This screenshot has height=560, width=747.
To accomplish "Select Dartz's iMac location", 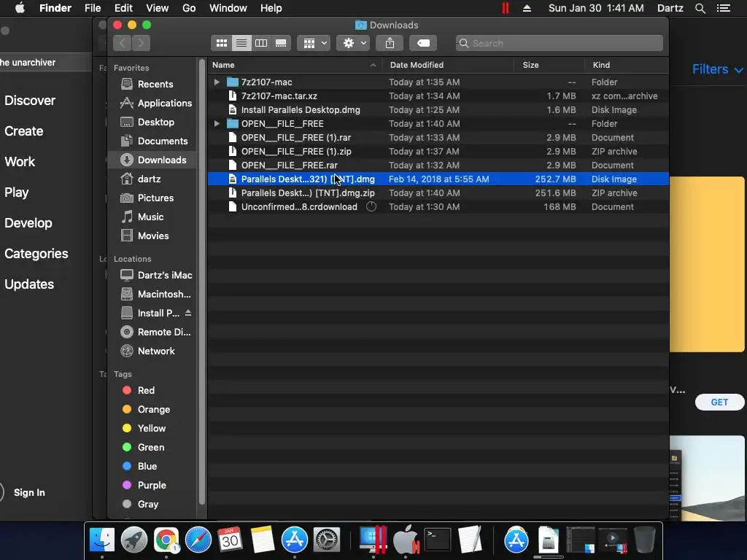I will coord(152,275).
